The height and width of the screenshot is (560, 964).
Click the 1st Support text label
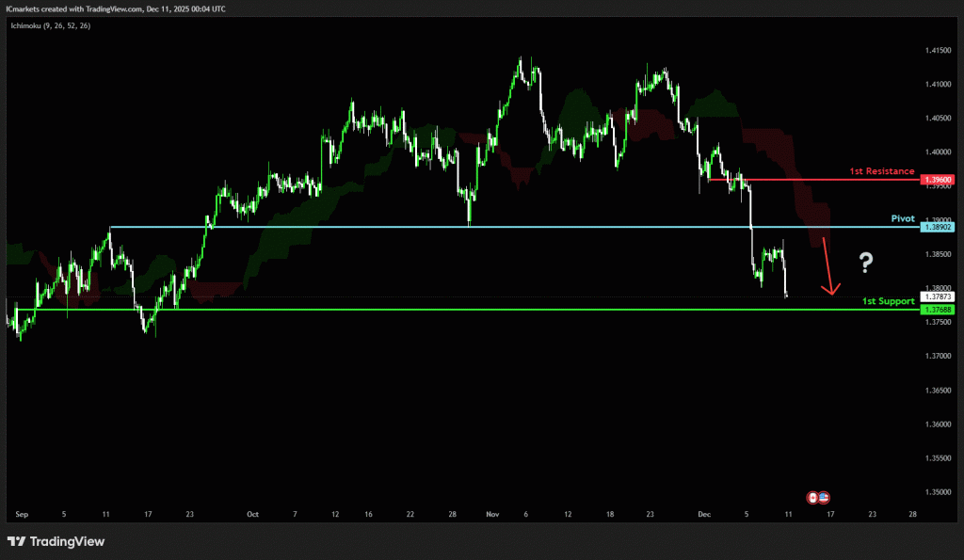coord(888,301)
